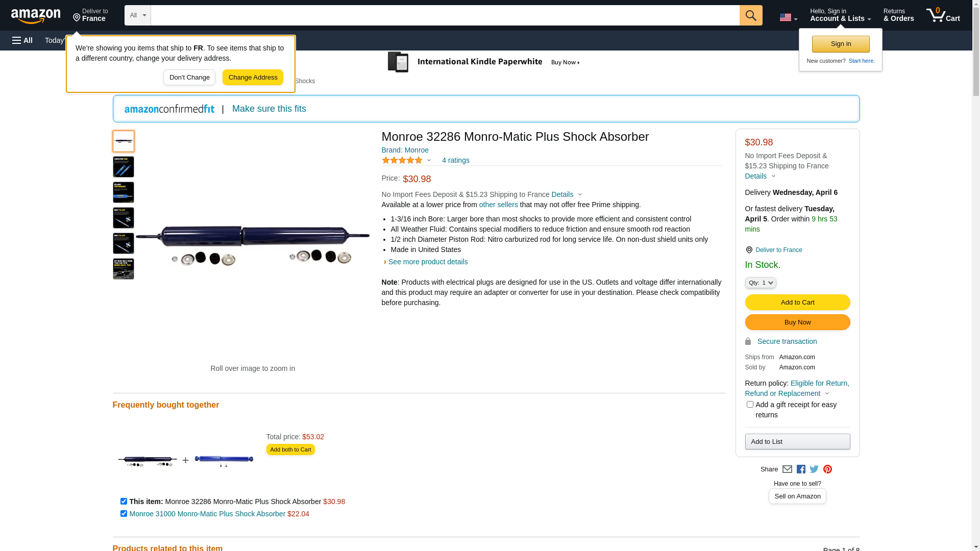This screenshot has width=980, height=551.
Task: Click the Buy Now button
Action: click(797, 322)
